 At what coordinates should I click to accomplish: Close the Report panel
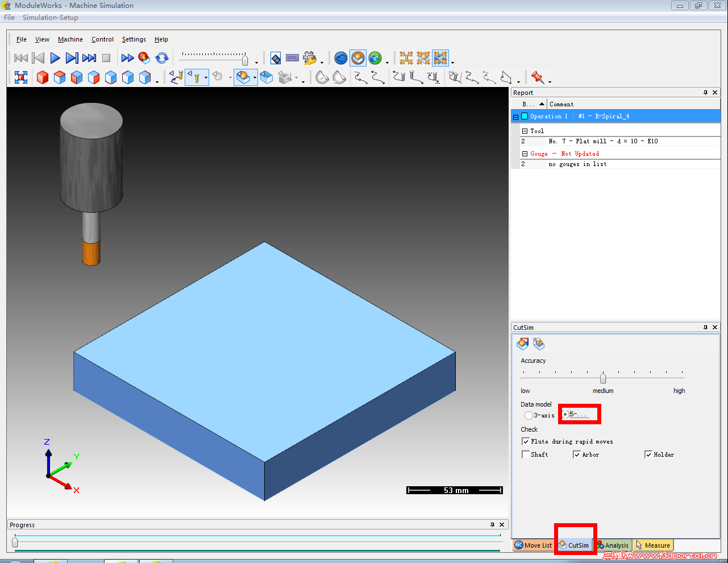pyautogui.click(x=715, y=93)
